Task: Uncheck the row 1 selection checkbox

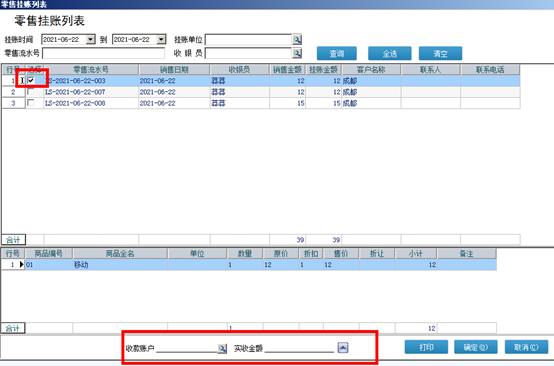Action: click(31, 81)
